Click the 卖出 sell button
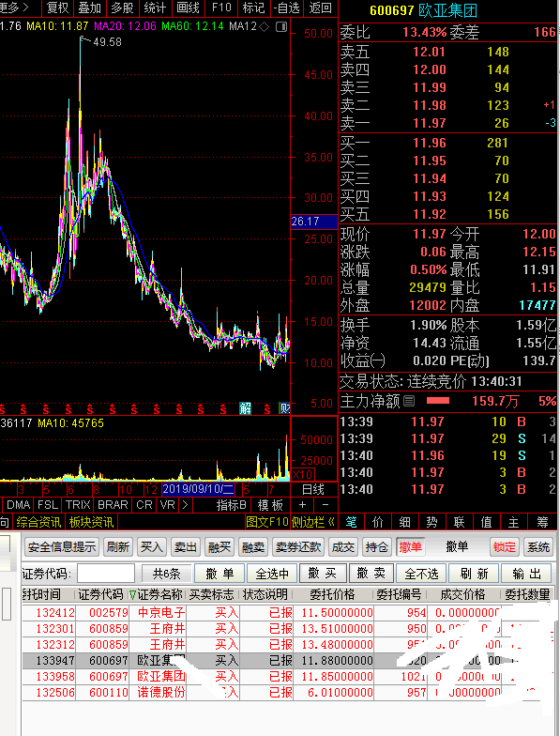 [x=186, y=546]
